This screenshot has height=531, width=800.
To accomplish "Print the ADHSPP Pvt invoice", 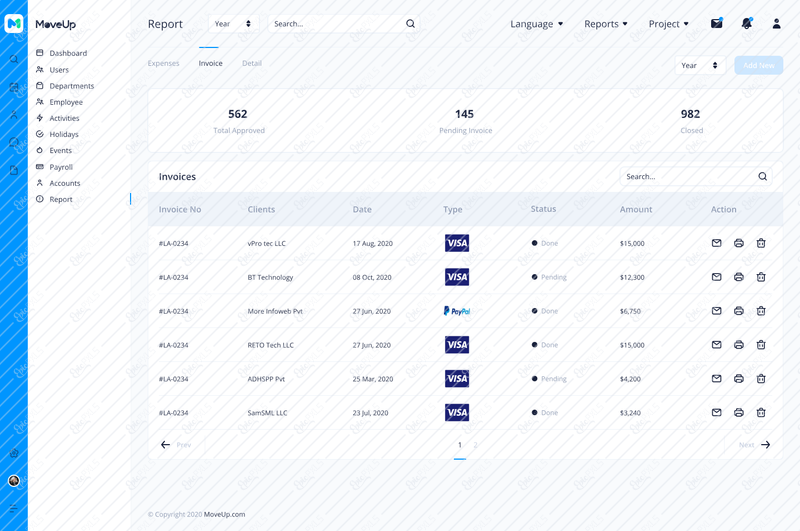I will point(739,378).
